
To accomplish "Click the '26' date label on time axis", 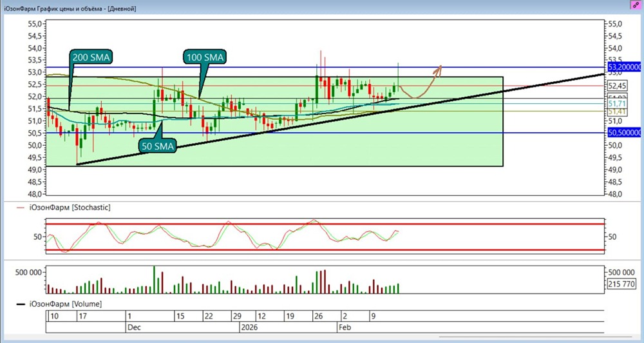I will [318, 317].
